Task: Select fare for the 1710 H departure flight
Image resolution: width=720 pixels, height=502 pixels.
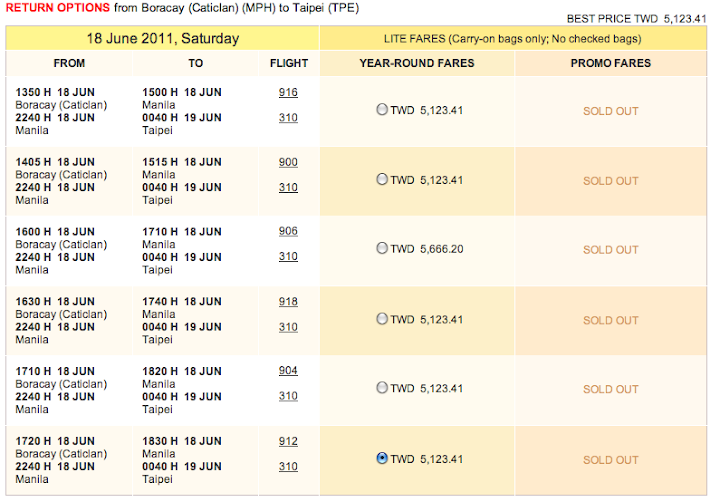Action: pyautogui.click(x=382, y=388)
